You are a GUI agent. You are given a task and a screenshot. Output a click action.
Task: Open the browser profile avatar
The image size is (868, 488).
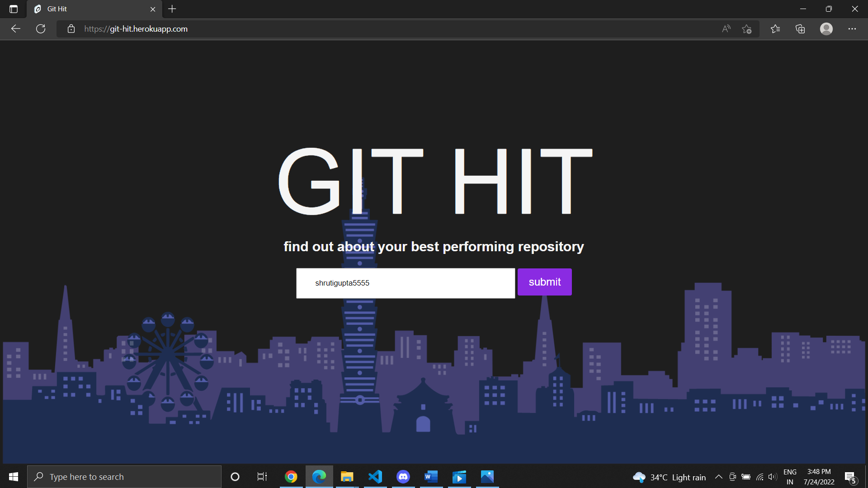[x=826, y=29]
